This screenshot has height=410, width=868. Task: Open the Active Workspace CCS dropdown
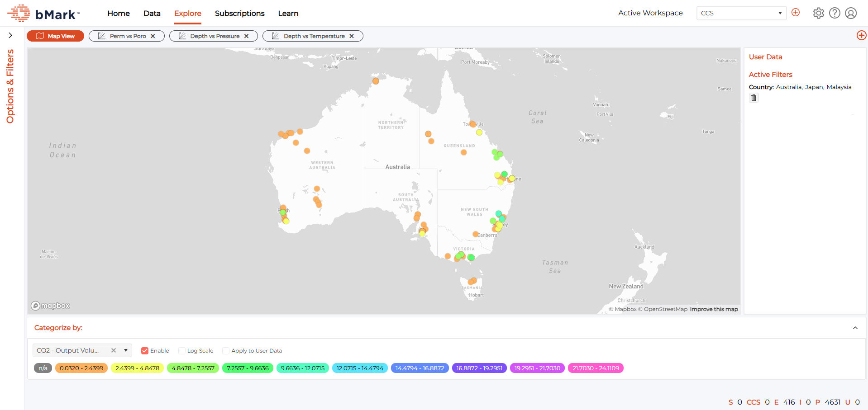click(741, 13)
